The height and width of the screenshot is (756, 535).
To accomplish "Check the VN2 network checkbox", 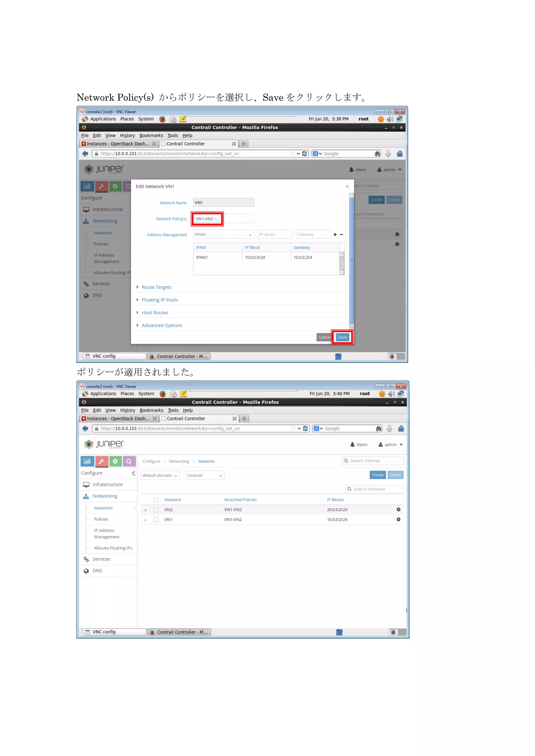I will click(x=156, y=510).
